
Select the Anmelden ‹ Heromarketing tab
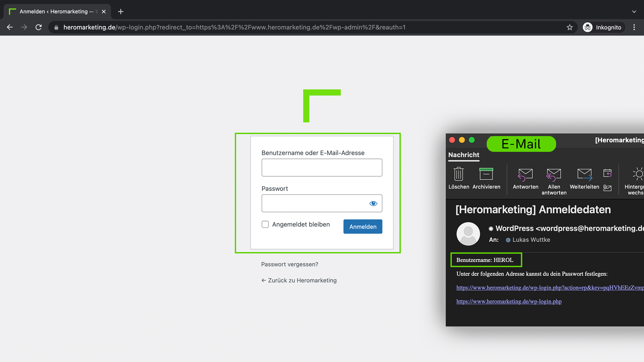[x=57, y=12]
